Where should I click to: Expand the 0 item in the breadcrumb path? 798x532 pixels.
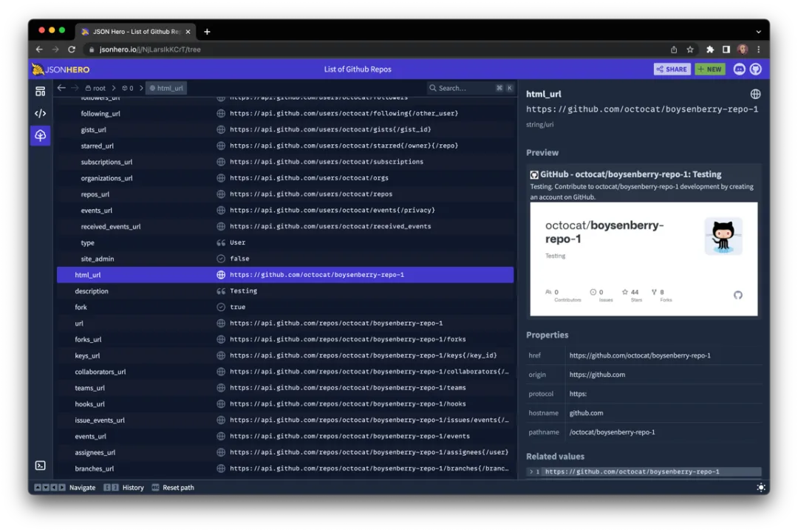pyautogui.click(x=129, y=87)
